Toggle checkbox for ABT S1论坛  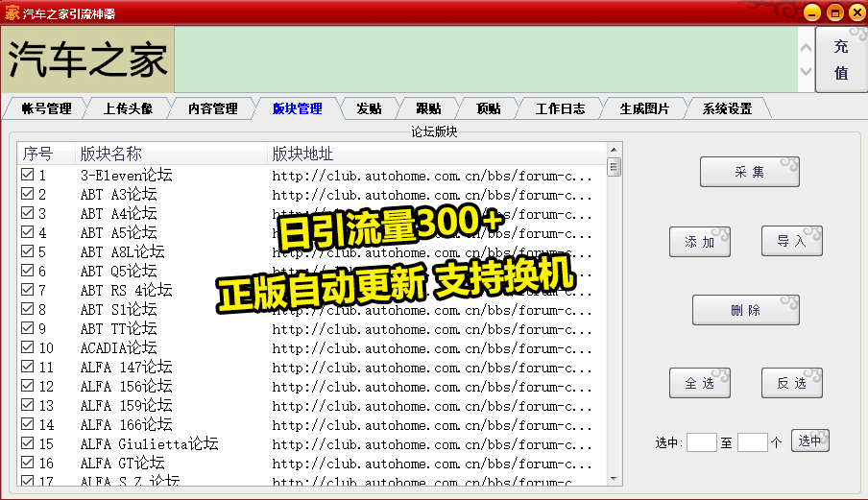tap(27, 309)
